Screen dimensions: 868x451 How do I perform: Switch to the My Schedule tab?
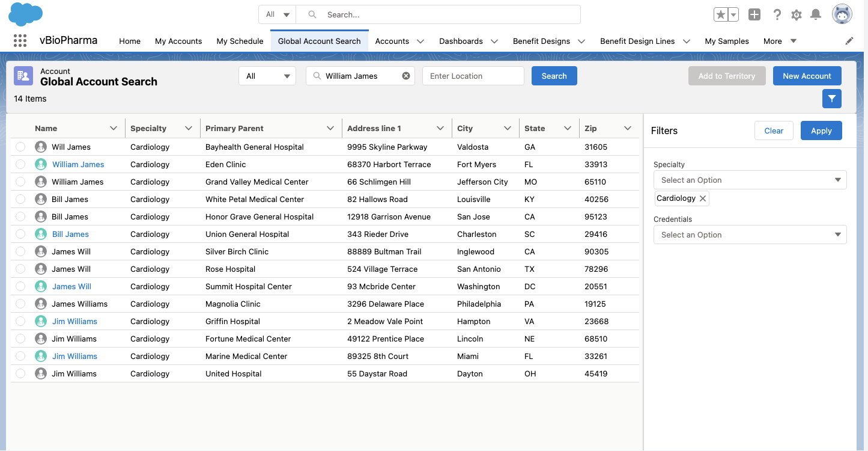click(x=240, y=41)
